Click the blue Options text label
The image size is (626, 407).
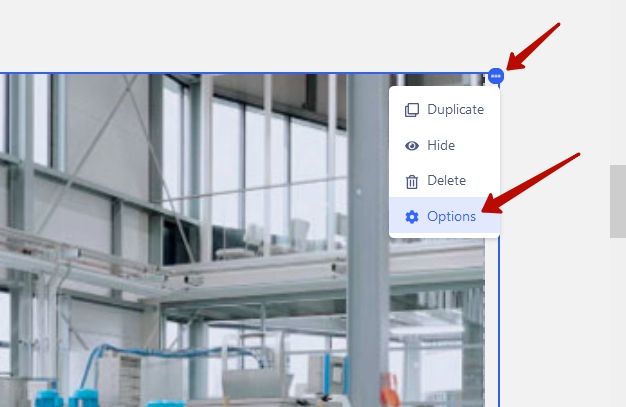click(x=452, y=216)
